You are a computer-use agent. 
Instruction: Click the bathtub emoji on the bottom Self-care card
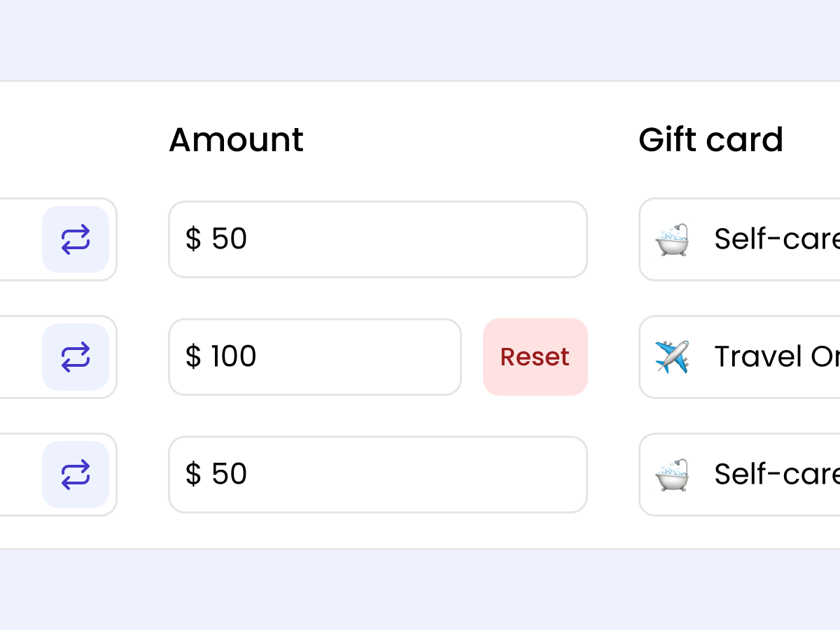coord(673,474)
